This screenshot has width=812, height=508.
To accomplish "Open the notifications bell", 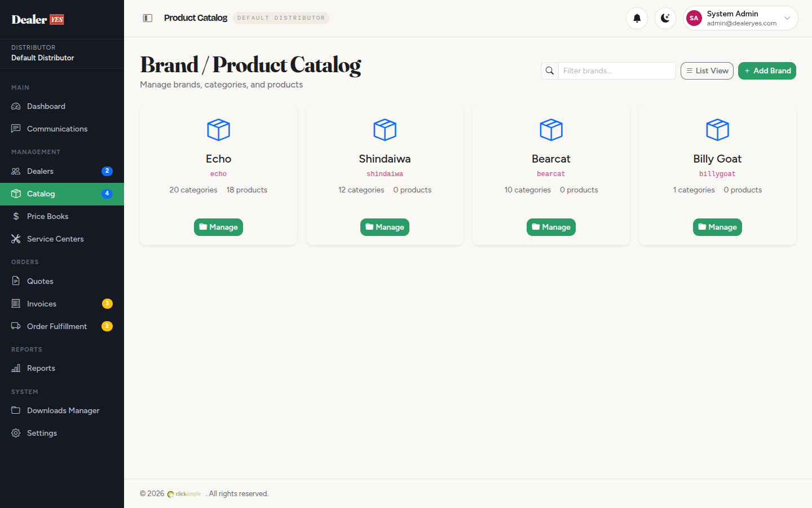I will [637, 18].
